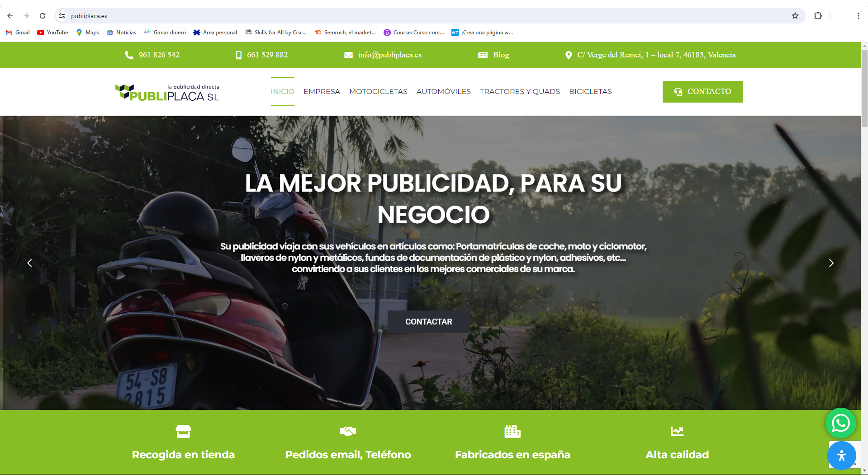Viewport: 868px width, 475px height.
Task: Click the factory building icon
Action: pyautogui.click(x=512, y=431)
